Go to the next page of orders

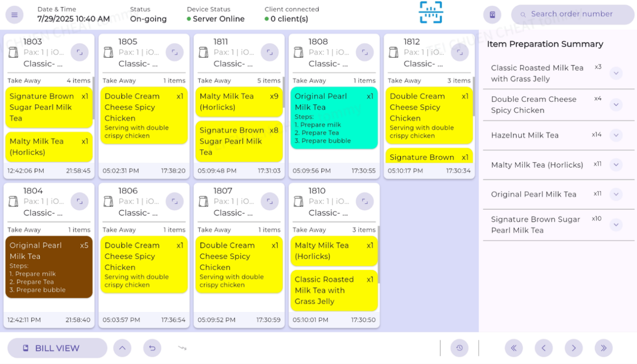click(573, 348)
